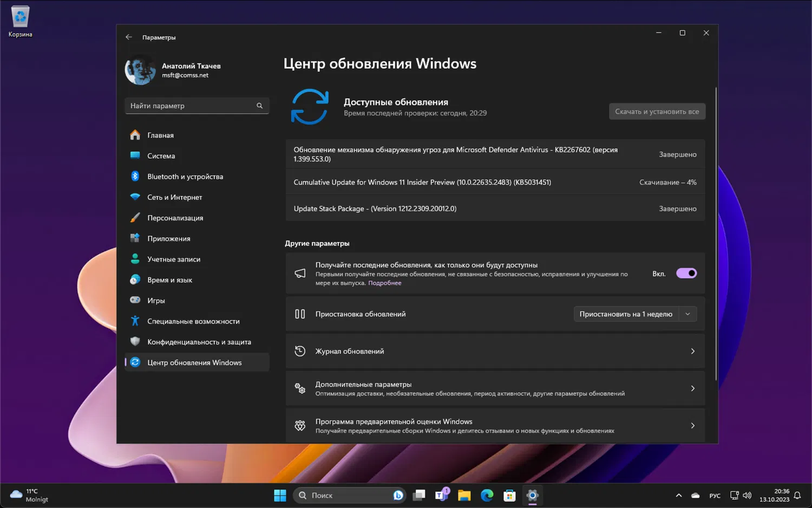
Task: Click the Insider Program hearts icon
Action: tap(300, 426)
